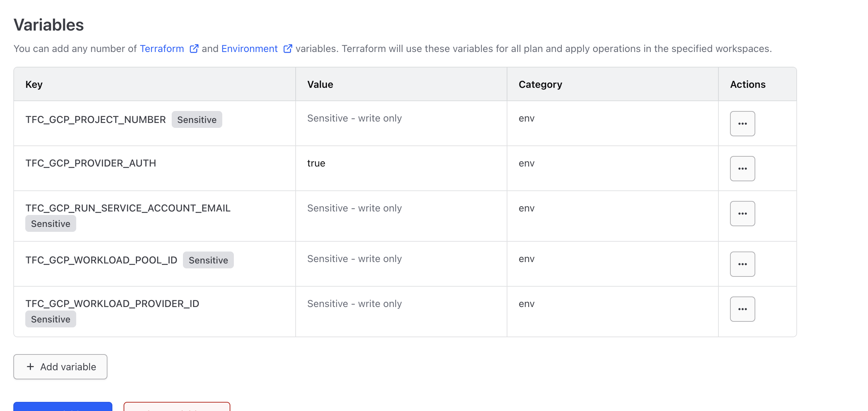868x411 pixels.
Task: Click the Sensitive badge on TFC_GCP_PROJECT_NUMBER
Action: click(x=197, y=120)
